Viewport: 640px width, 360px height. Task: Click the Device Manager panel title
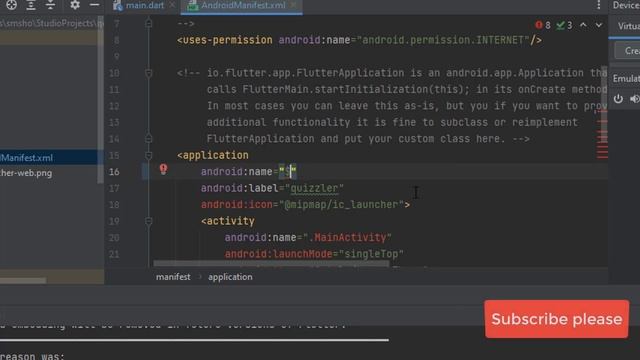point(626,5)
